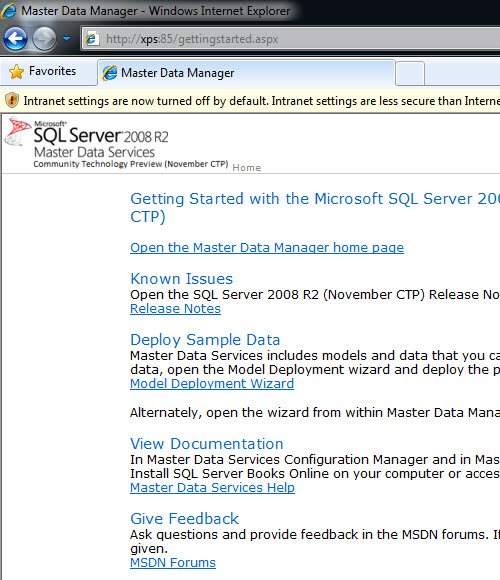
Task: Click the Favorites star icon
Action: 16,71
